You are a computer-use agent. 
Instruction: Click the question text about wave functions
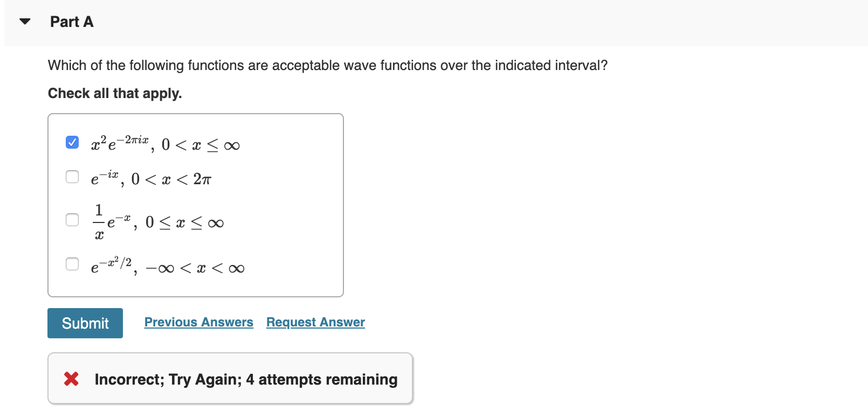pos(327,65)
